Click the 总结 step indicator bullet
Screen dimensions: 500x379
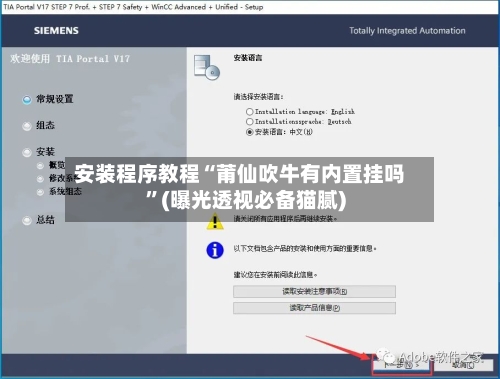coord(27,221)
